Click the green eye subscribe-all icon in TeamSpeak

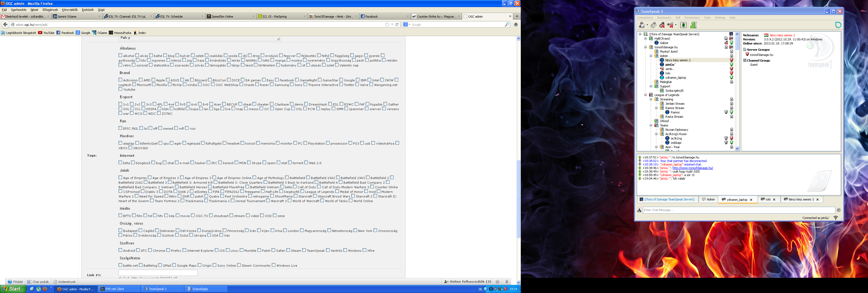coord(683,25)
